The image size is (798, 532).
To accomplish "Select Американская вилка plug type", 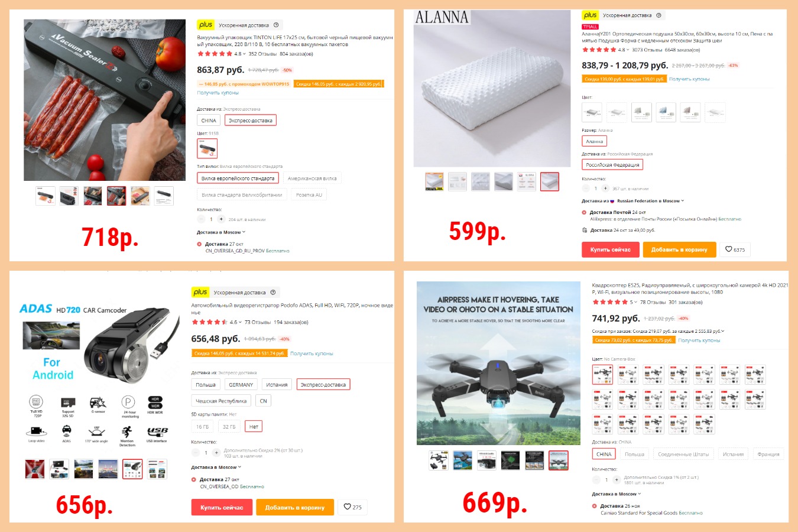I will click(312, 178).
